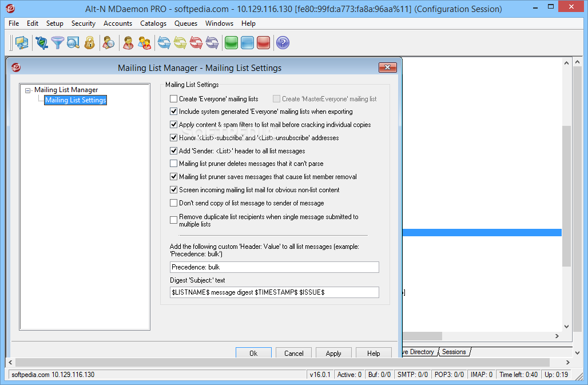Click the gold padlock security icon
This screenshot has width=588, height=385.
(x=89, y=43)
